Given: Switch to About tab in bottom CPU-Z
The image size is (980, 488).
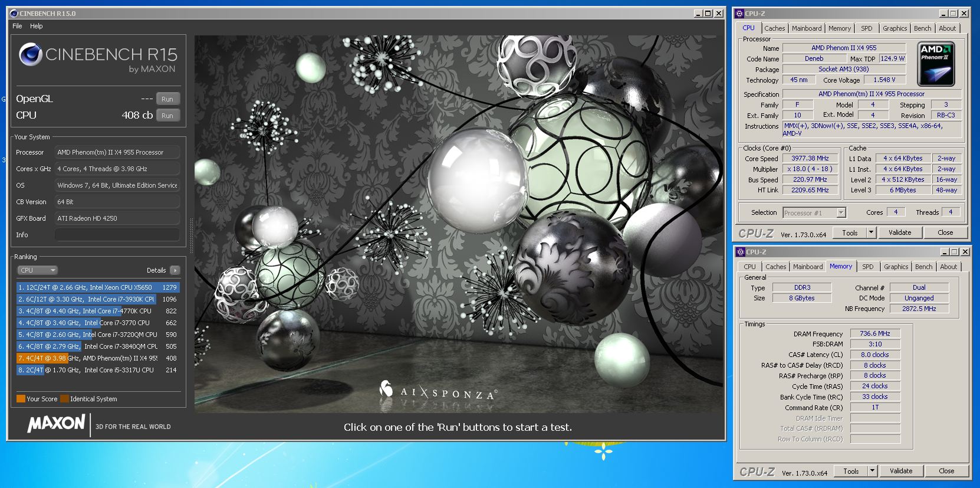Looking at the screenshot, I should [x=948, y=267].
